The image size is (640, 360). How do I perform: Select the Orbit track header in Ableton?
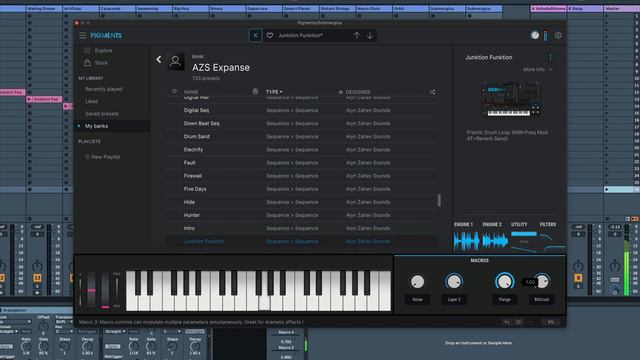tap(411, 9)
